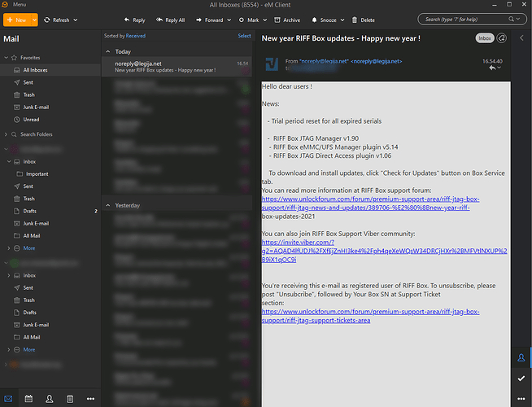The width and height of the screenshot is (532, 407).
Task: Open the Snooze dropdown arrow
Action: 342,20
